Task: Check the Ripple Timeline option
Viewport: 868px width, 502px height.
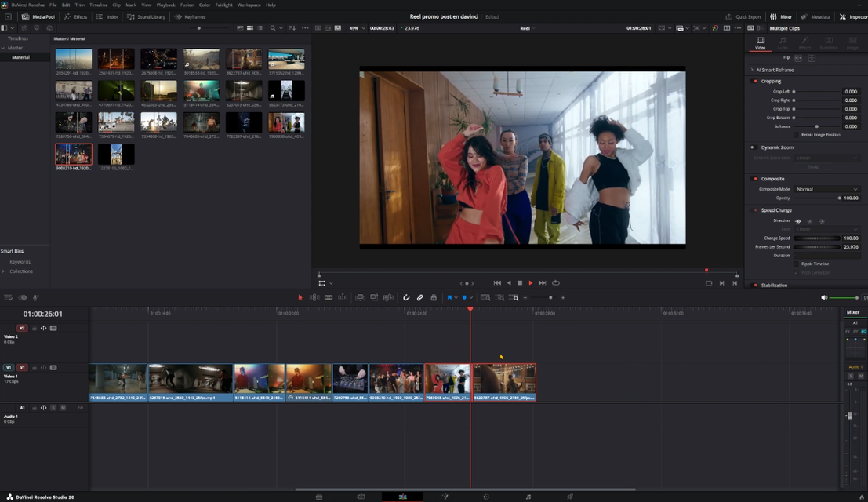Action: pos(797,264)
